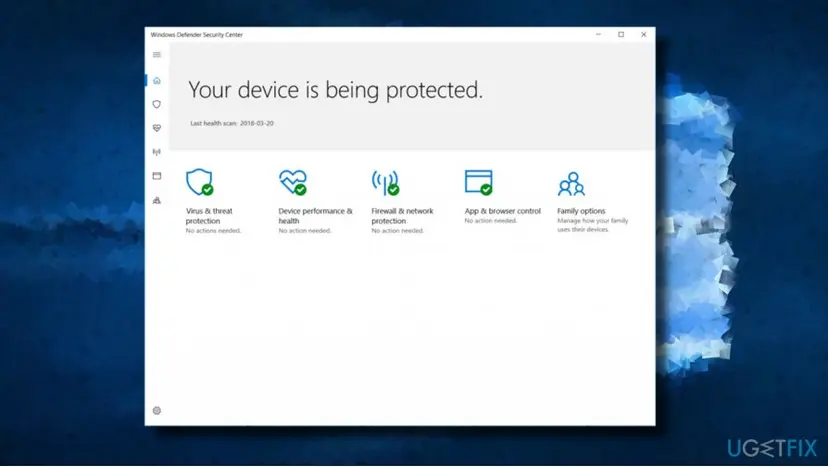This screenshot has width=828, height=467.
Task: Open Settings gear in sidebar
Action: pos(157,410)
